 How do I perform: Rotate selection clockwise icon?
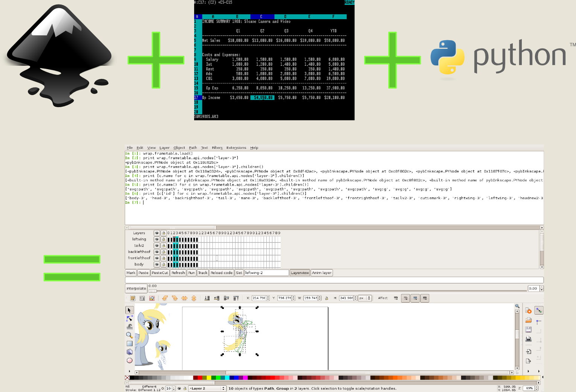[175, 298]
